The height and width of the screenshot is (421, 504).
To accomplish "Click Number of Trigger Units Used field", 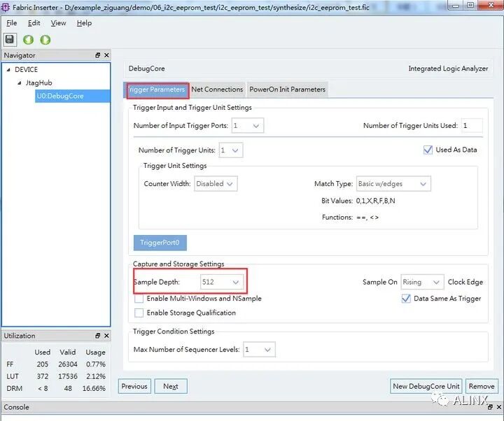I will coord(472,126).
